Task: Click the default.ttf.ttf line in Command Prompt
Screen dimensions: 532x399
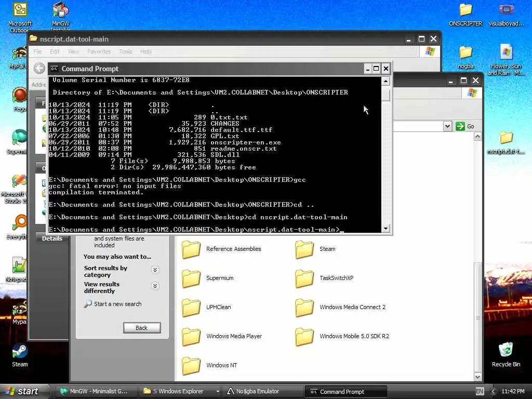Action: pos(160,130)
